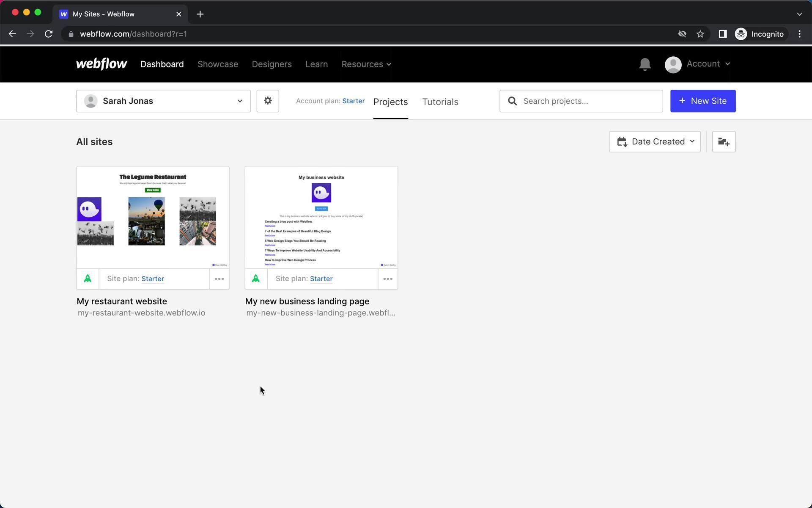The height and width of the screenshot is (508, 812).
Task: Open the restaurant website's three-dot options
Action: (219, 279)
